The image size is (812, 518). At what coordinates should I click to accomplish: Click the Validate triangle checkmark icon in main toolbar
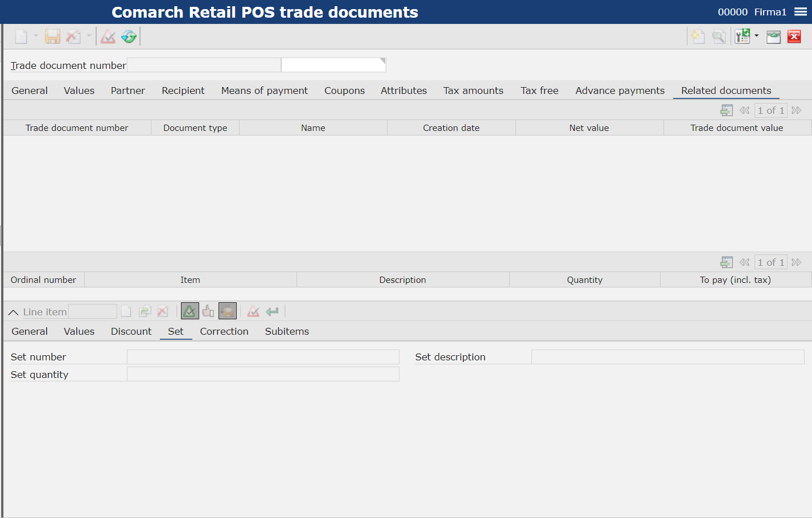pyautogui.click(x=108, y=37)
